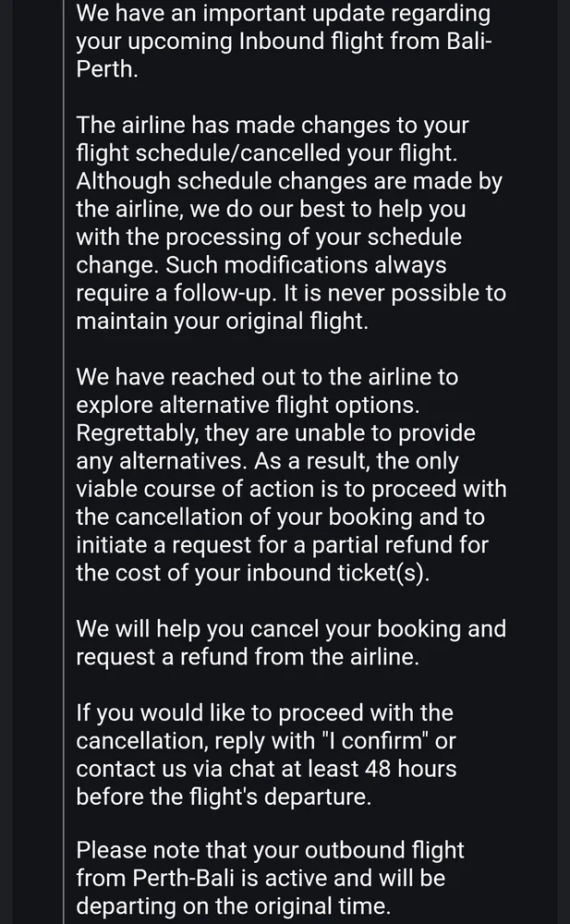
Task: Click the line "maintain your original flight."
Action: 223,322
